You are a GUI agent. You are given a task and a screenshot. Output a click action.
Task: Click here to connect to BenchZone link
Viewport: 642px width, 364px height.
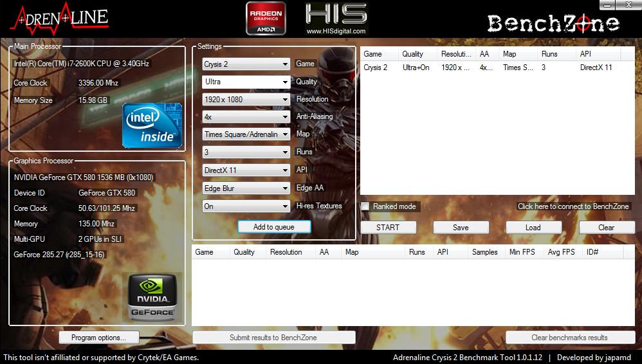pyautogui.click(x=573, y=206)
